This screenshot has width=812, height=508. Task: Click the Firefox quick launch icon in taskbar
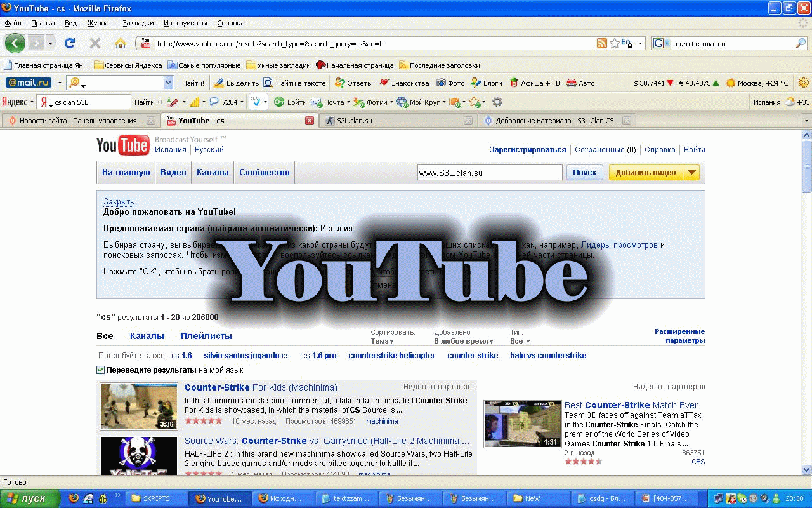tap(74, 498)
